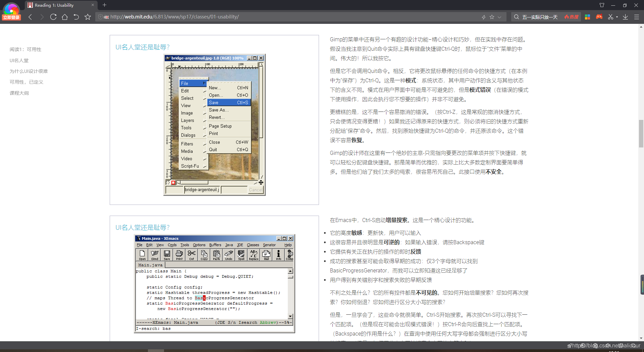Screen dimensions: 644x352
Task: Click heading UI名人堂还是耻辱? above GIMP image
Action: (x=143, y=47)
